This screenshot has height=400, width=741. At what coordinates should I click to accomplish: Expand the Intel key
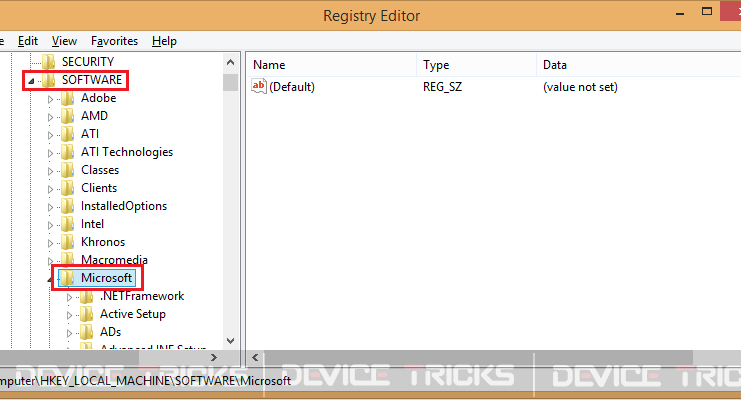(x=50, y=225)
